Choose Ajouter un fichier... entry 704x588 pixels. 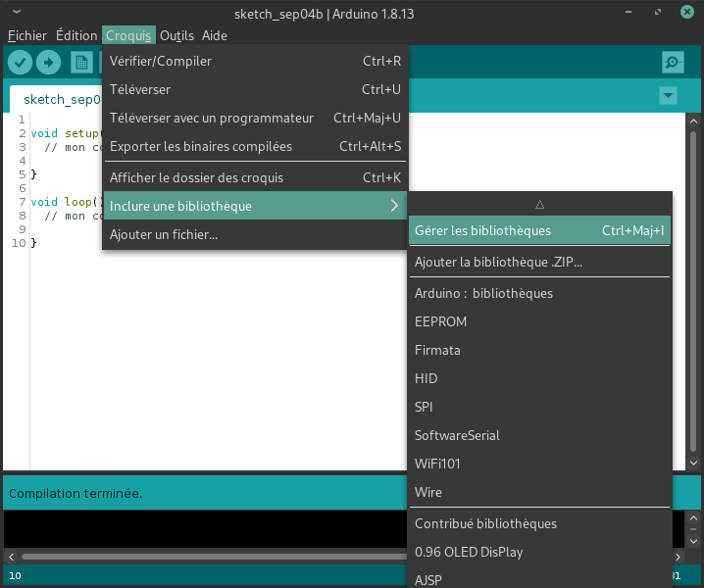pyautogui.click(x=255, y=234)
